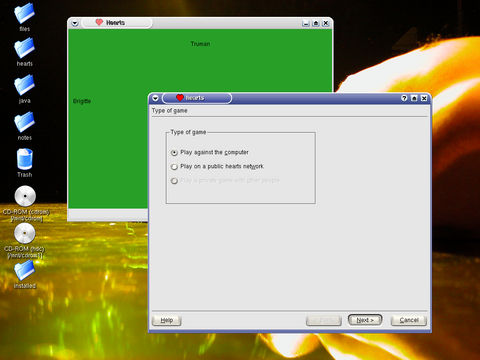
Task: Maximize the Hearts dialog window
Action: pyautogui.click(x=414, y=98)
